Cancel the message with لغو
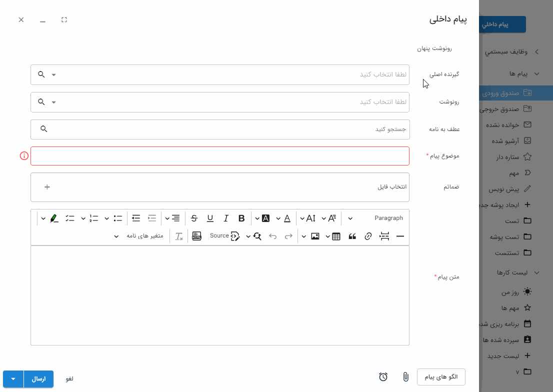 coord(69,379)
